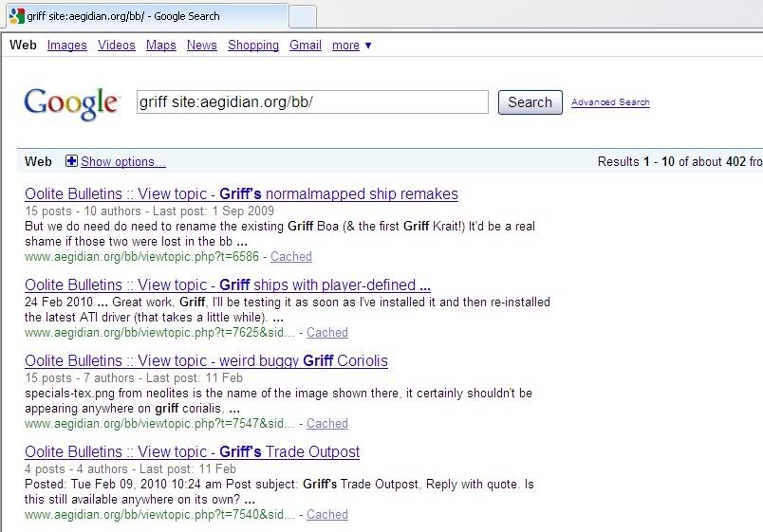The width and height of the screenshot is (763, 532).
Task: Click the Search button
Action: pyautogui.click(x=530, y=102)
